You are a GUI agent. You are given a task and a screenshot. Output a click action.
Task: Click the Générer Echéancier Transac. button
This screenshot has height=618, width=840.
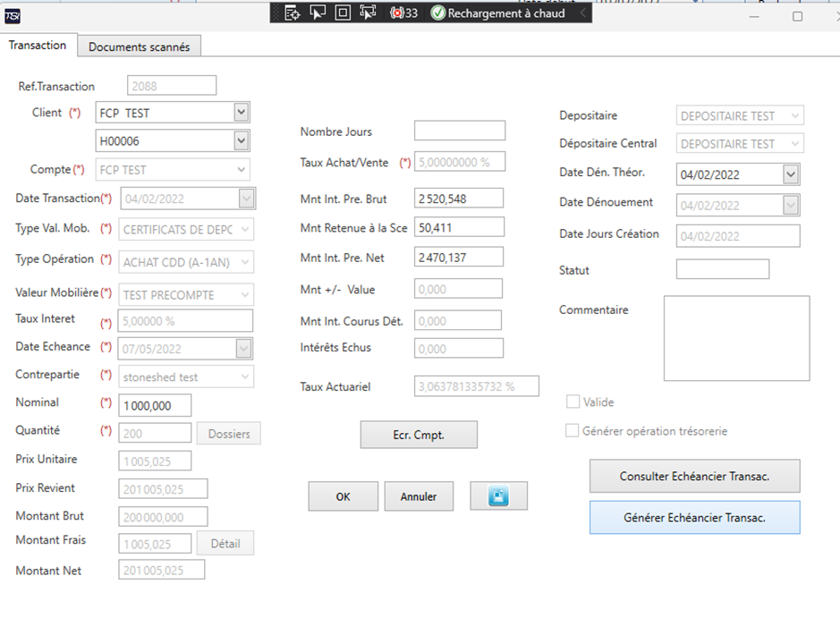(x=695, y=517)
